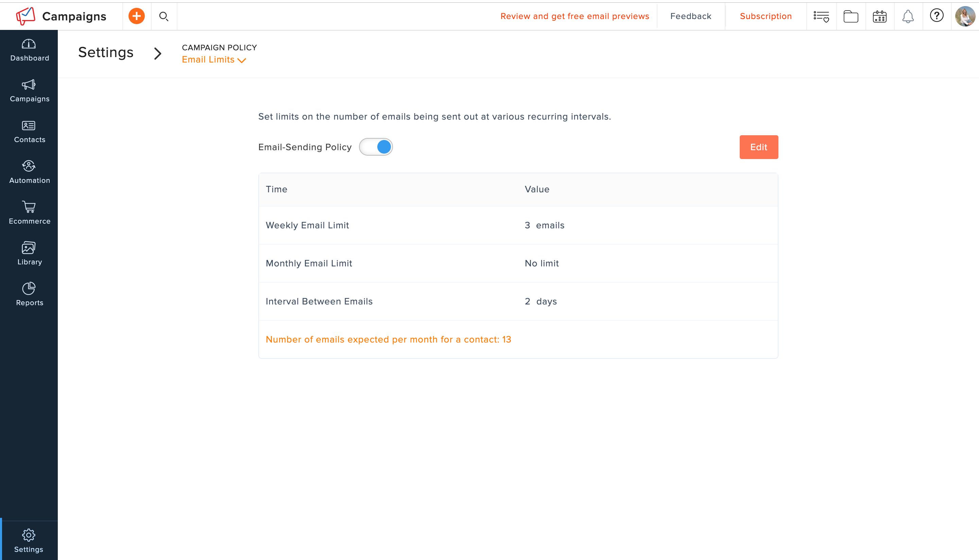The image size is (979, 560).
Task: Click the orange plus create button
Action: (137, 16)
